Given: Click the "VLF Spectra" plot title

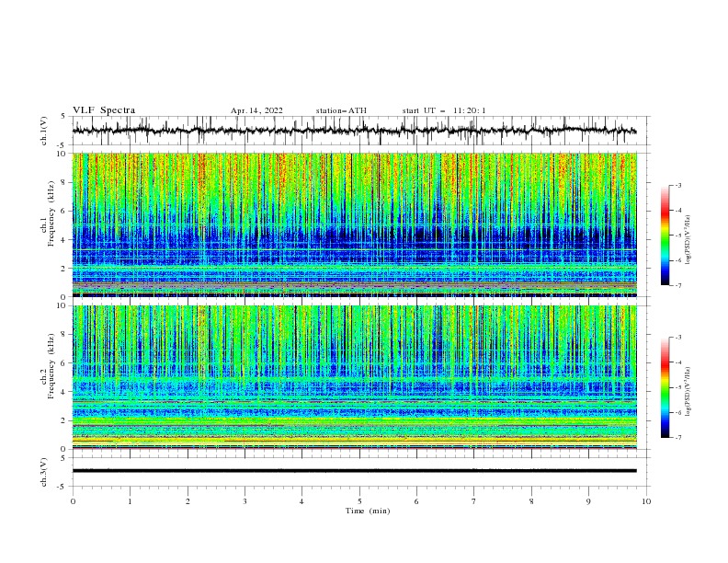Looking at the screenshot, I should point(104,110).
